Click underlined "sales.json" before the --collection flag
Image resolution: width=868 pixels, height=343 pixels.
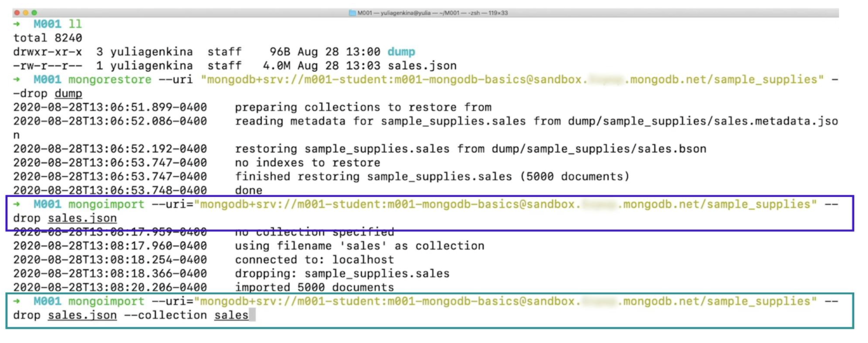click(82, 316)
